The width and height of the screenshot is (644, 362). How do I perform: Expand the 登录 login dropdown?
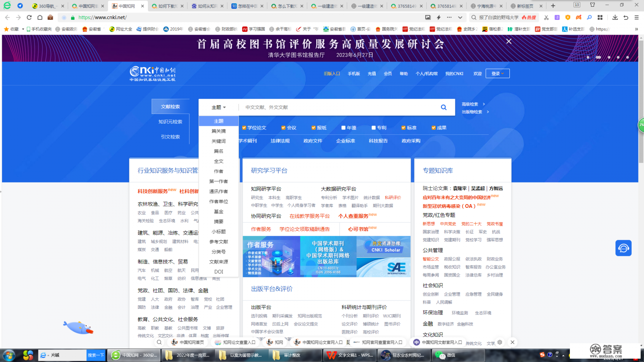point(498,73)
